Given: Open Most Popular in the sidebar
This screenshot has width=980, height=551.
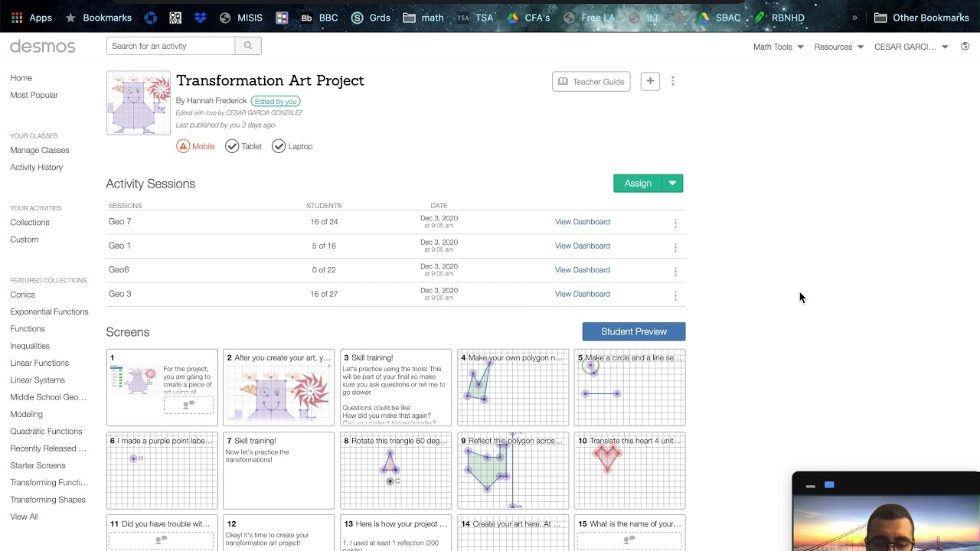Looking at the screenshot, I should coord(34,95).
